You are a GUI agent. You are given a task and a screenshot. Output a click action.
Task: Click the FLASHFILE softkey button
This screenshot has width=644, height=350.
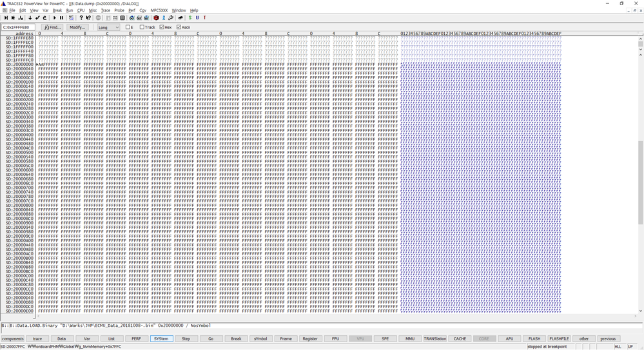pos(559,339)
